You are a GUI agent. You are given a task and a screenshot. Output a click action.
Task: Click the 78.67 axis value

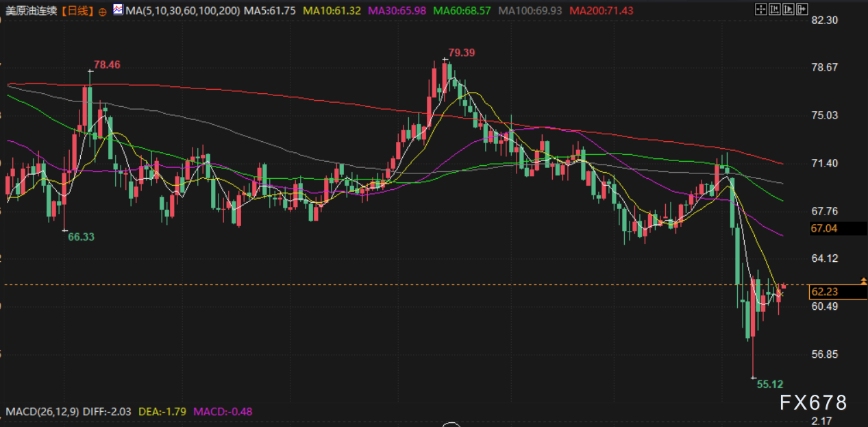[x=824, y=67]
